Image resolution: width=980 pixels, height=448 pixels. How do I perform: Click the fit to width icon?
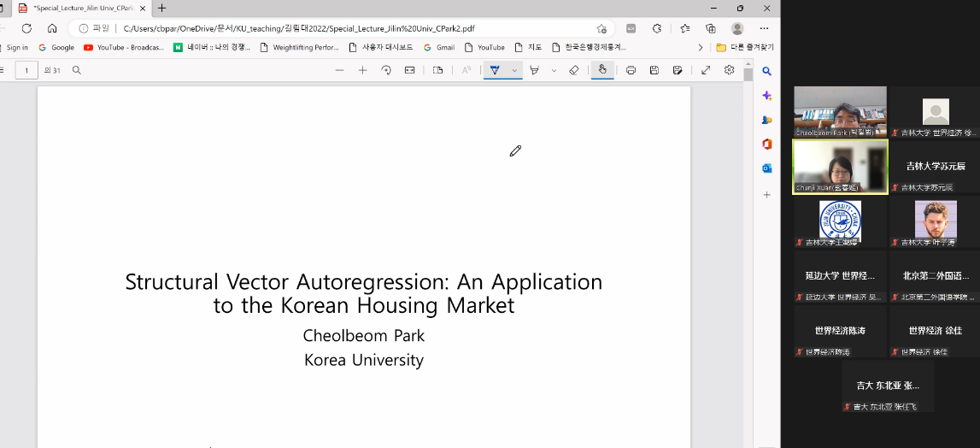pyautogui.click(x=409, y=70)
